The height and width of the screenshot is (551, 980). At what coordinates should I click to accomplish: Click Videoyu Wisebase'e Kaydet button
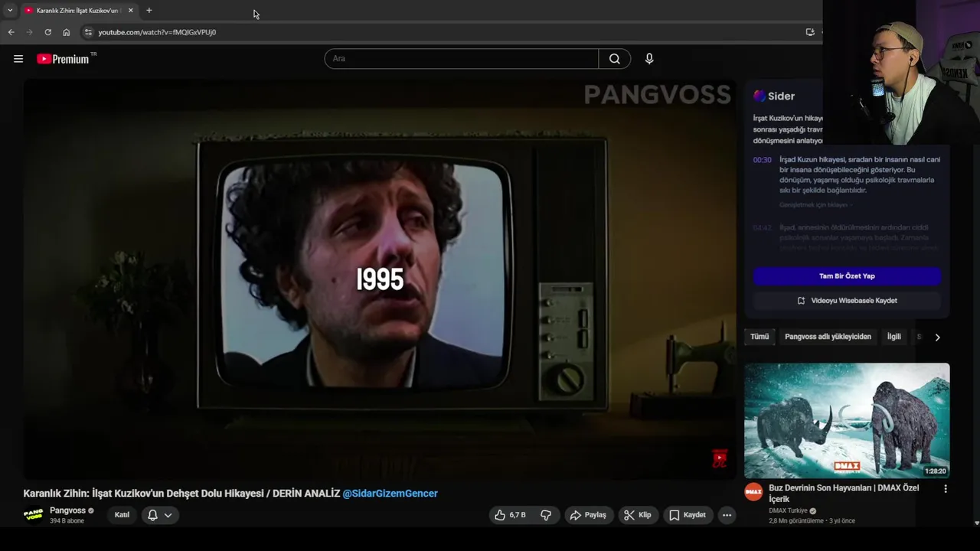click(847, 301)
